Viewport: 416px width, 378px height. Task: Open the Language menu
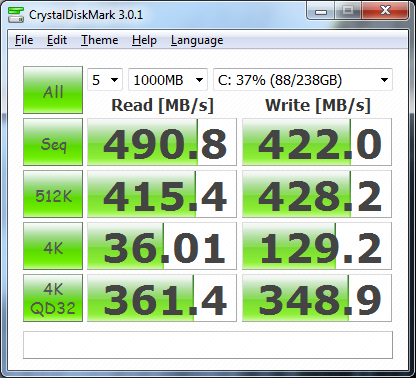197,40
